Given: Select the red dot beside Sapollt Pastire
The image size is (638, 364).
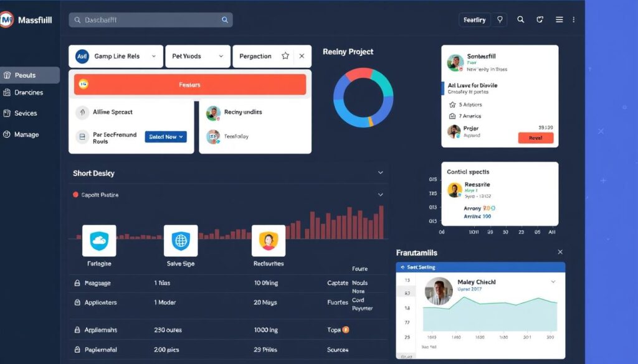Looking at the screenshot, I should [x=76, y=195].
